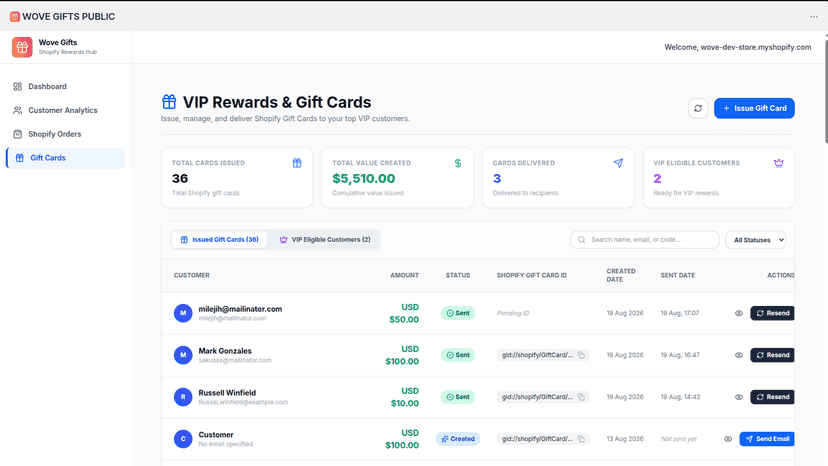Switch to Issued Gift Cards (36) tab
This screenshot has height=466, width=828.
pos(219,239)
